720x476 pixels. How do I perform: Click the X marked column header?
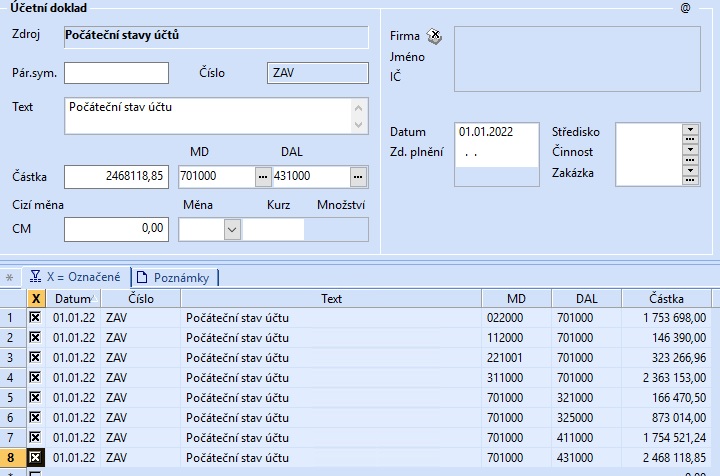[x=37, y=298]
